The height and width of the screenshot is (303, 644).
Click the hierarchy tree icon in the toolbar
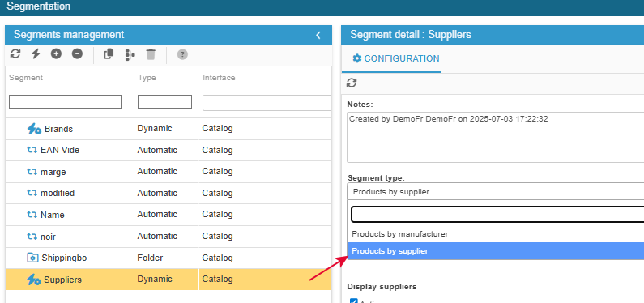coord(130,54)
